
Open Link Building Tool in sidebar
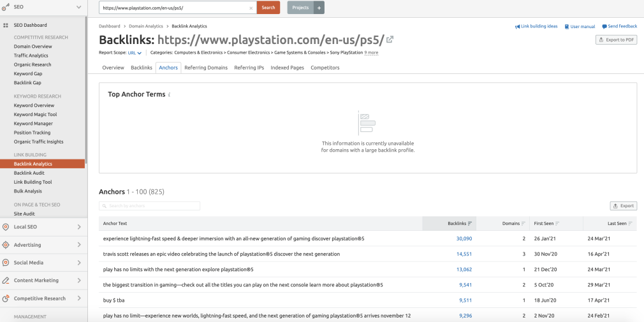[33, 182]
